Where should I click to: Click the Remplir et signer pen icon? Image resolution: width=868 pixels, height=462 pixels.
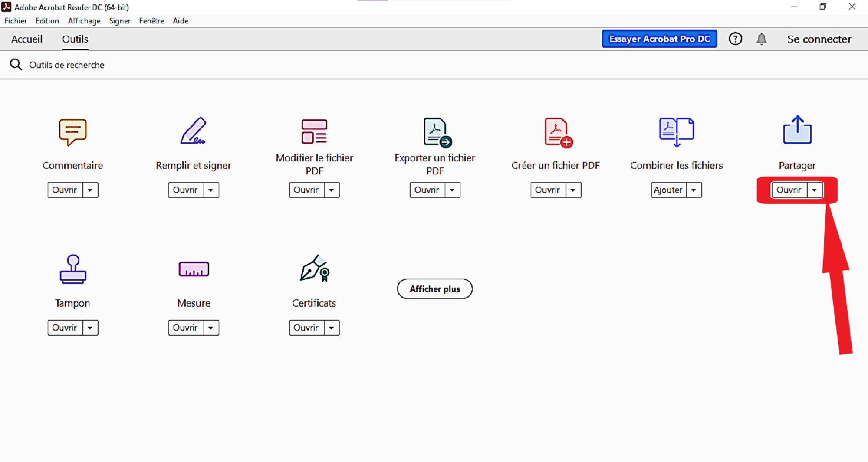(x=193, y=130)
